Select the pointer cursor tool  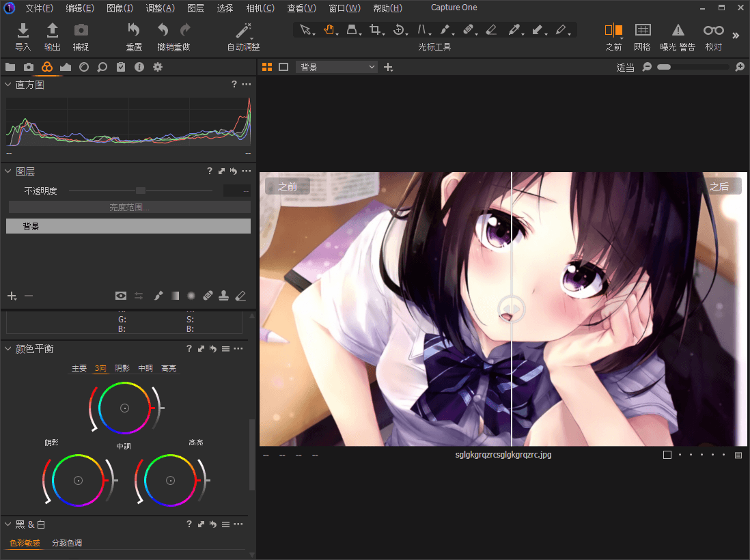click(x=305, y=29)
